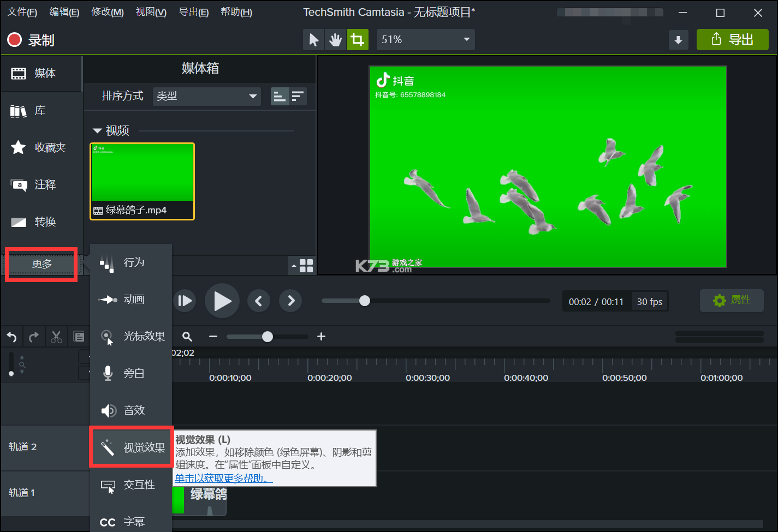This screenshot has width=778, height=532.
Task: Open the 文件 file menu
Action: 22,12
